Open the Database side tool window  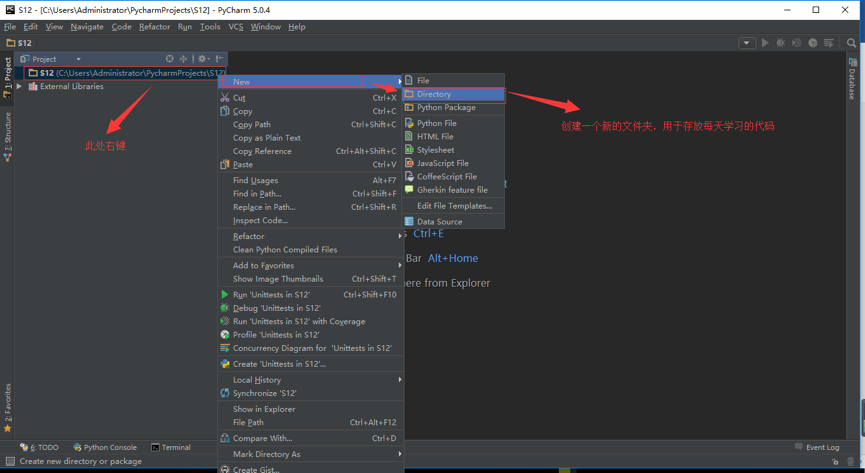pos(852,78)
